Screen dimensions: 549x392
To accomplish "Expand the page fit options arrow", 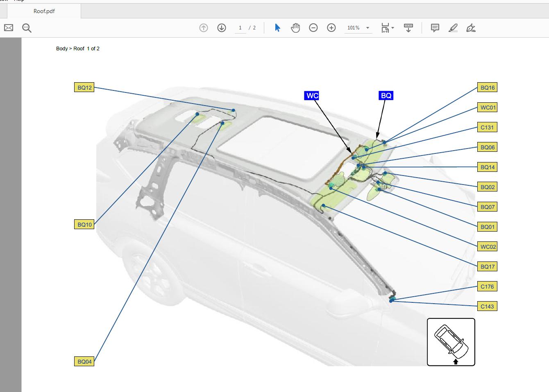I will 393,28.
